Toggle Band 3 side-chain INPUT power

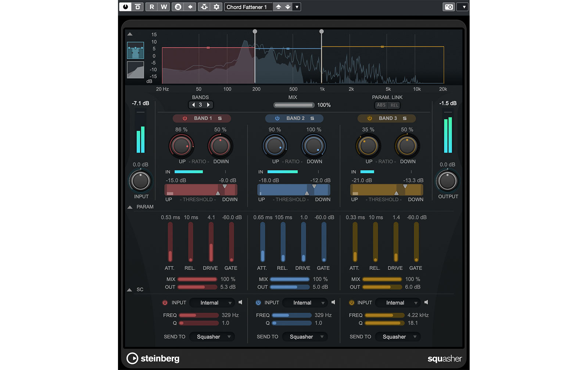[351, 302]
